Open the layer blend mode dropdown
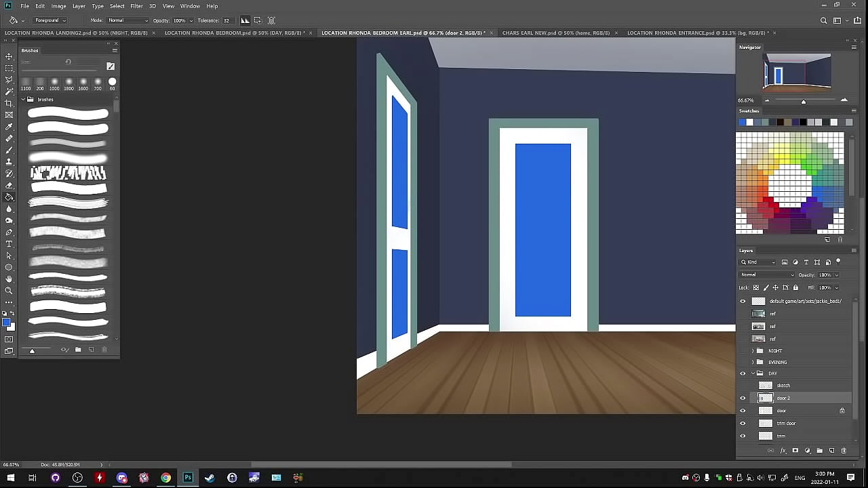The width and height of the screenshot is (868, 488). [x=767, y=275]
